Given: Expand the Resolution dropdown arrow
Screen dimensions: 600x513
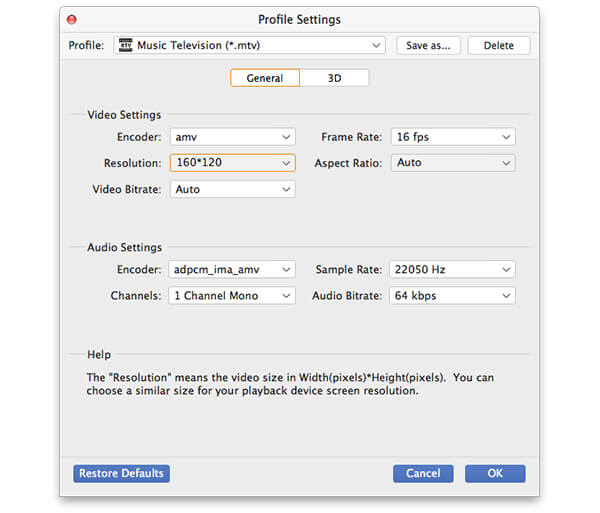Looking at the screenshot, I should (x=287, y=163).
